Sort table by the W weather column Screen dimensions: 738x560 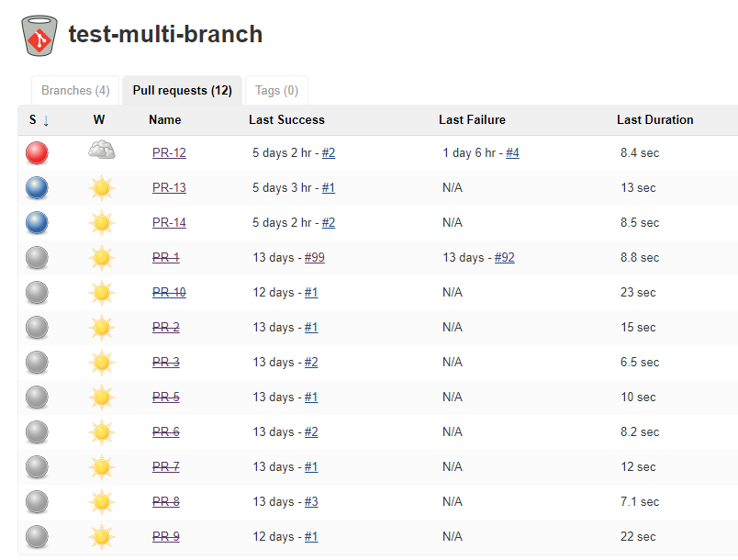[x=99, y=120]
